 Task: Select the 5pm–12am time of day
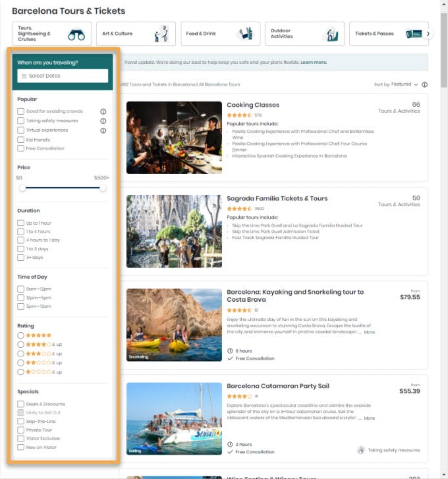click(21, 306)
